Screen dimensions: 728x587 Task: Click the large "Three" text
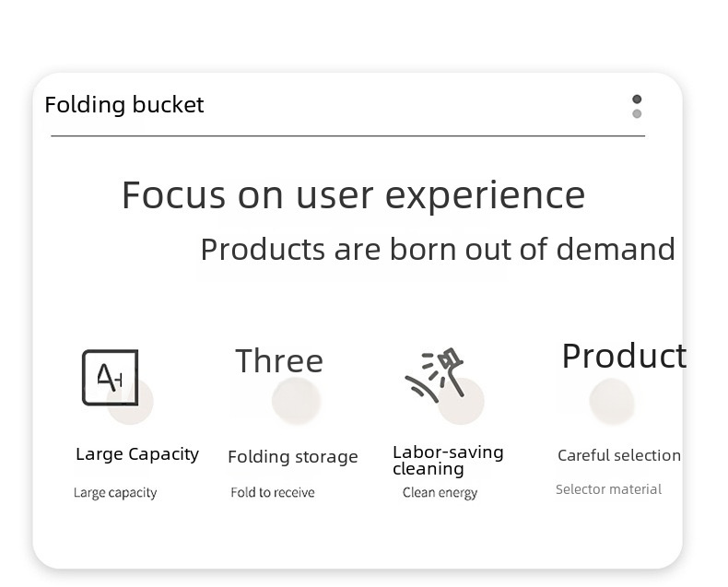pyautogui.click(x=279, y=361)
